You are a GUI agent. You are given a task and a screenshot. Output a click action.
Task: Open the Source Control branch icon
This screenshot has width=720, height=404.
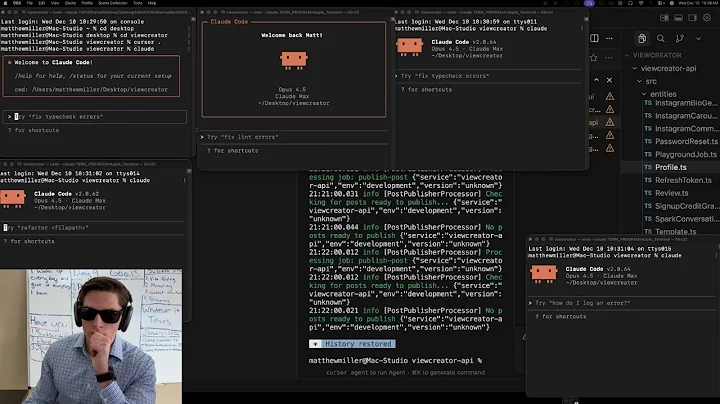pos(680,39)
